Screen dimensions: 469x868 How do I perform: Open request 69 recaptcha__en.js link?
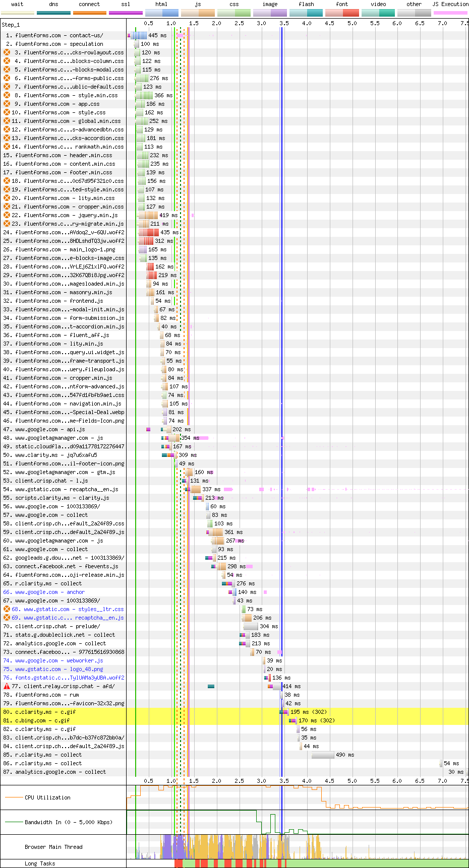(x=68, y=618)
